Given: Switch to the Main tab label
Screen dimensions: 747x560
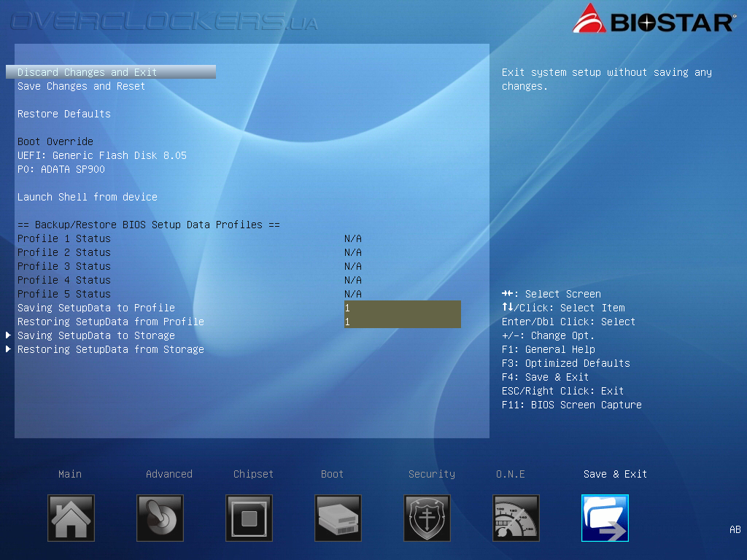Looking at the screenshot, I should [70, 474].
